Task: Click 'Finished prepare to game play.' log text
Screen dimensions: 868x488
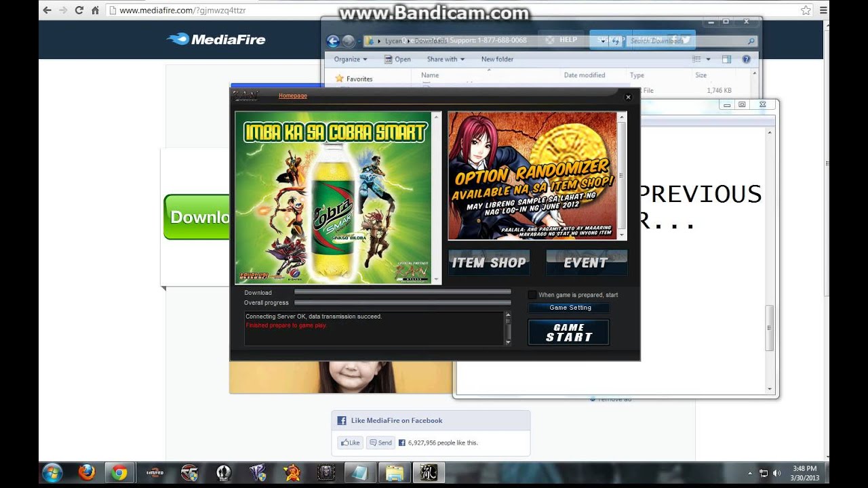Action: [x=286, y=325]
